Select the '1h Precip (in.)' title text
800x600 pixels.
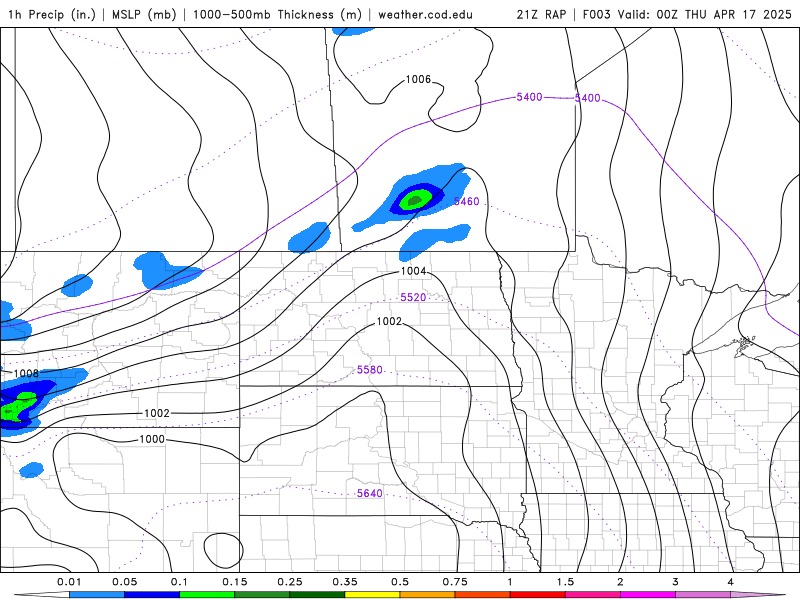52,14
